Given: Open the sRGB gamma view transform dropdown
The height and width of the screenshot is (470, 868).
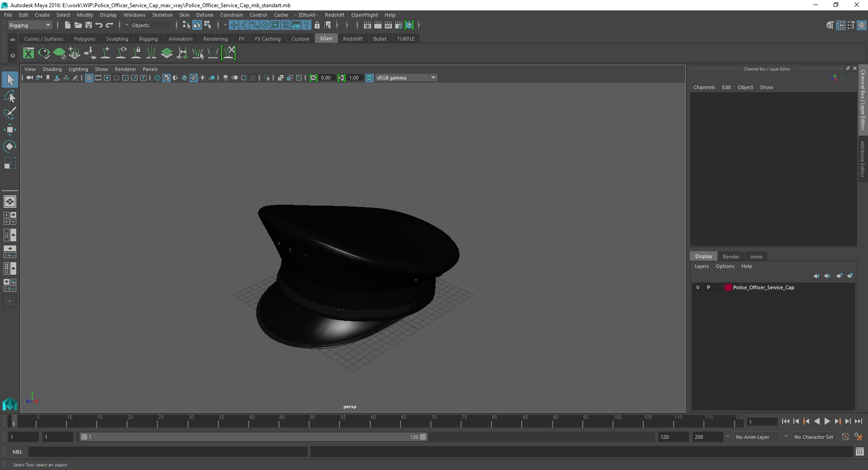Looking at the screenshot, I should click(406, 78).
